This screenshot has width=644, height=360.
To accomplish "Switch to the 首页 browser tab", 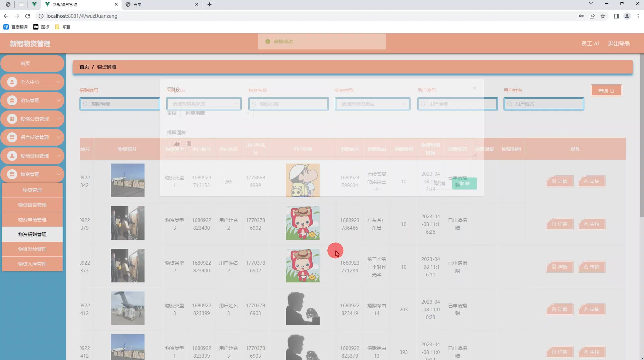I will [x=162, y=4].
